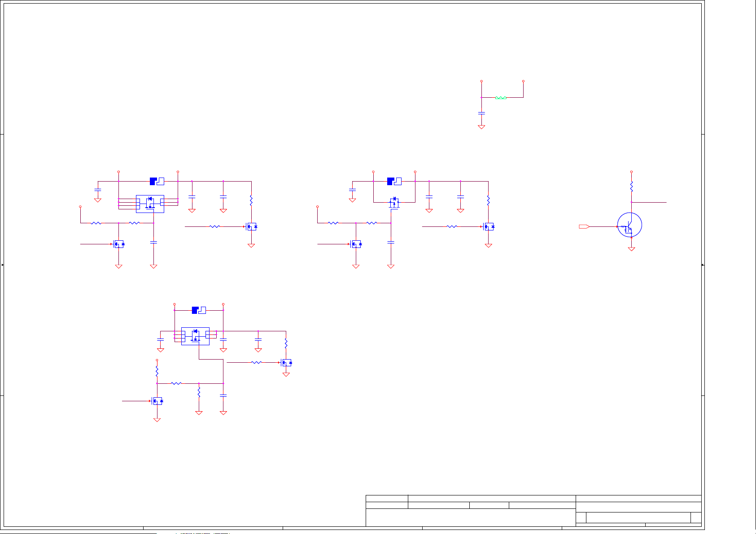Viewport: 756px width, 534px height.
Task: Select the blue jumper symbol in bottom circuit
Action: pyautogui.click(x=199, y=310)
